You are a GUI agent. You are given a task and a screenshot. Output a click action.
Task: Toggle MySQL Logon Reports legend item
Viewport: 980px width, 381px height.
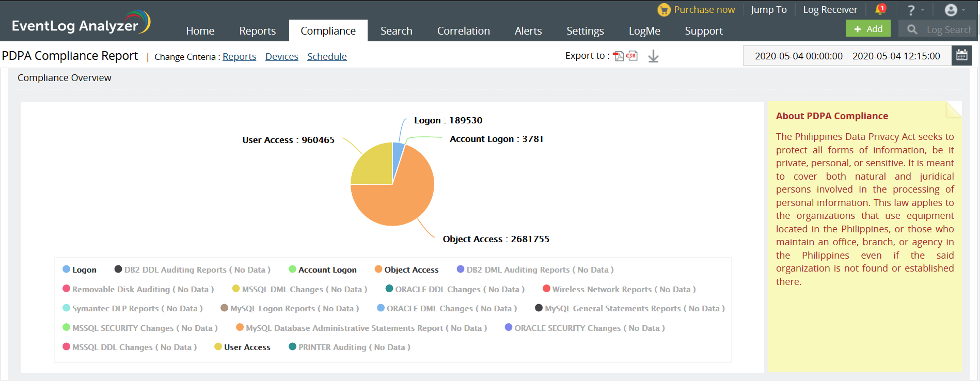290,308
